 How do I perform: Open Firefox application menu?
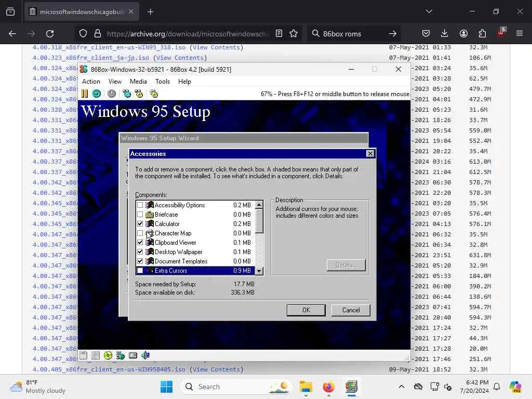(x=520, y=34)
